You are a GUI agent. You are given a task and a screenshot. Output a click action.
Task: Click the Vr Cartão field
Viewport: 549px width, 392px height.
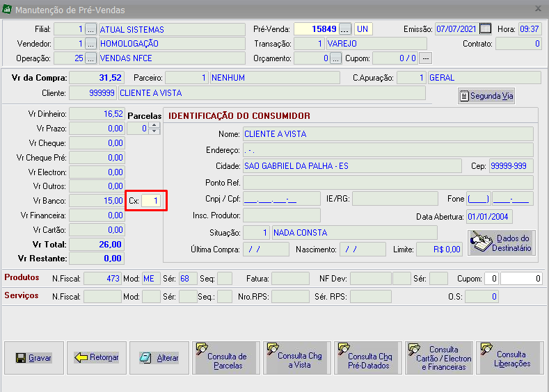click(97, 230)
